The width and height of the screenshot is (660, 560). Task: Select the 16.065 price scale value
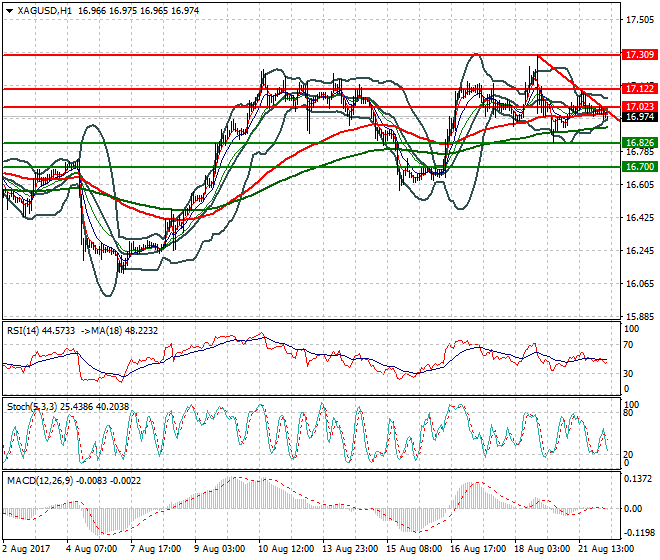click(x=640, y=284)
